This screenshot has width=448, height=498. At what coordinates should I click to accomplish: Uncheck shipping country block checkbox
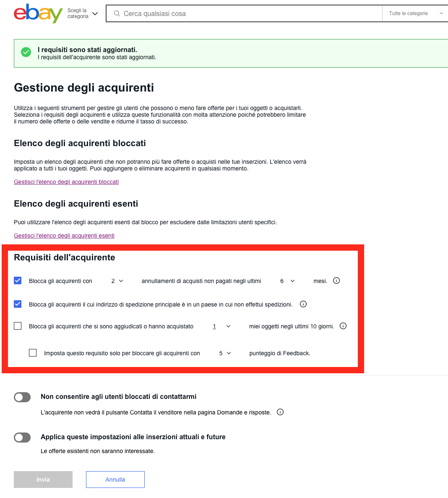[x=18, y=304]
